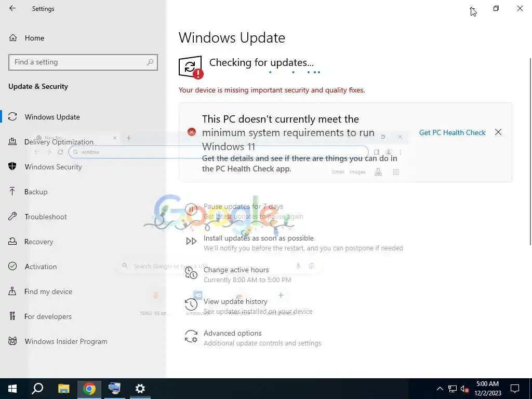Switch to Chrome in the taskbar
The height and width of the screenshot is (399, 532).
(89, 389)
